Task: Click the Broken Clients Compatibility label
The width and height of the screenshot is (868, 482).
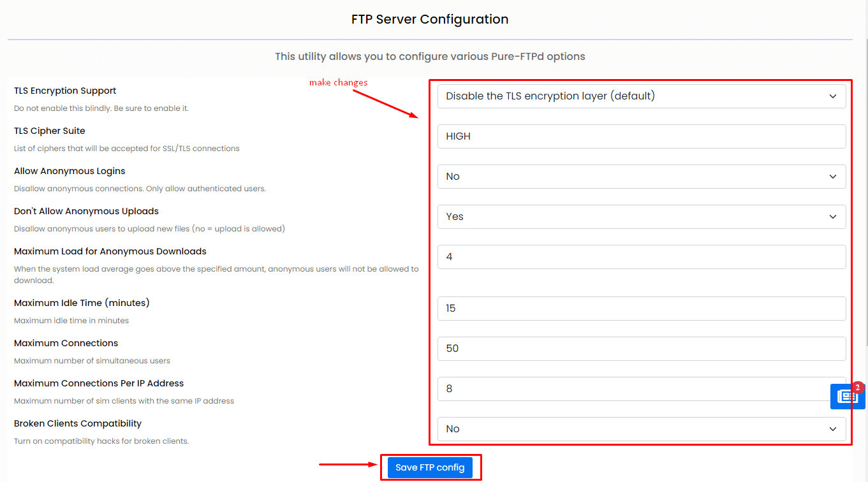Action: 78,423
